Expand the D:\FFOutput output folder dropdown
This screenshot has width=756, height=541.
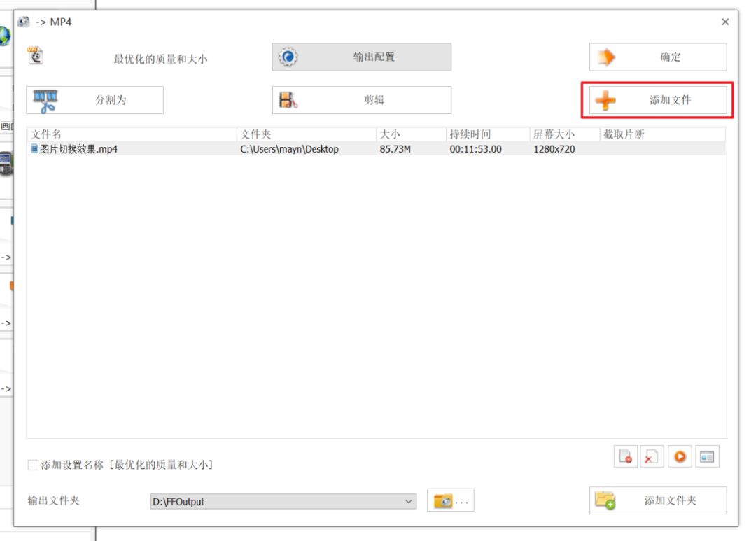point(408,502)
